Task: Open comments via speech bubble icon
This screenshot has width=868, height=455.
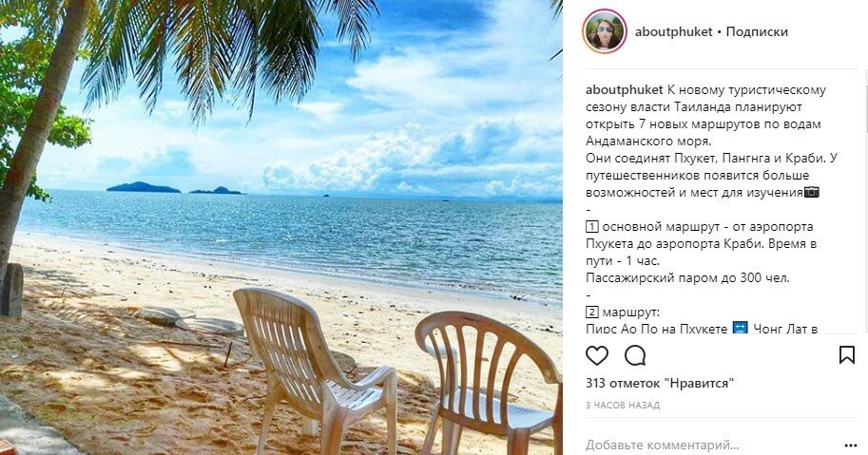Action: pyautogui.click(x=635, y=355)
